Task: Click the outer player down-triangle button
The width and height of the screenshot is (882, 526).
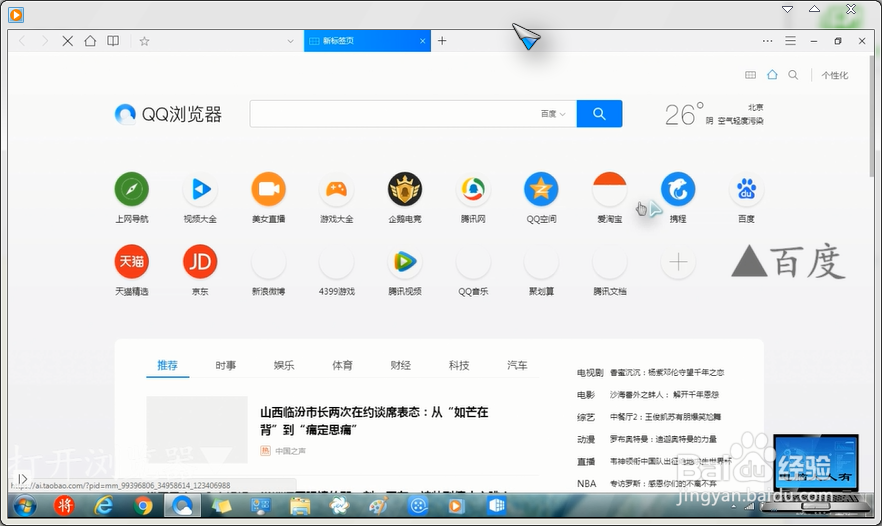Action: coord(788,9)
